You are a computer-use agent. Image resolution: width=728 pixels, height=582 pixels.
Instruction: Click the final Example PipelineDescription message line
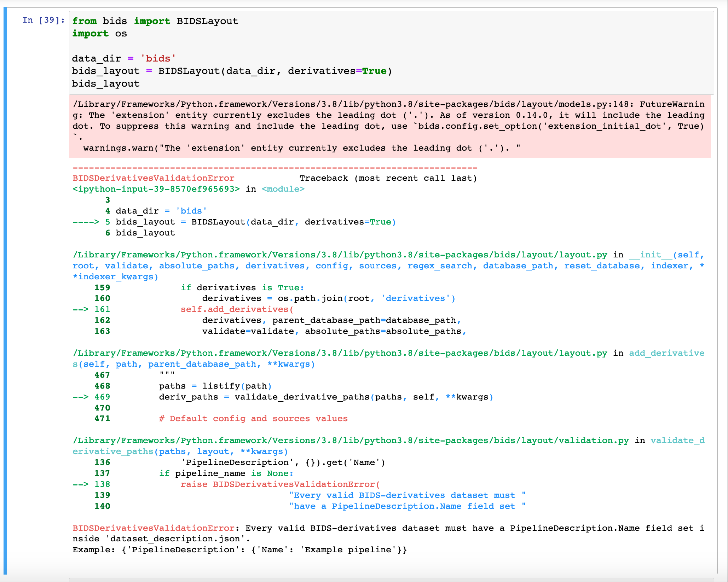click(239, 550)
